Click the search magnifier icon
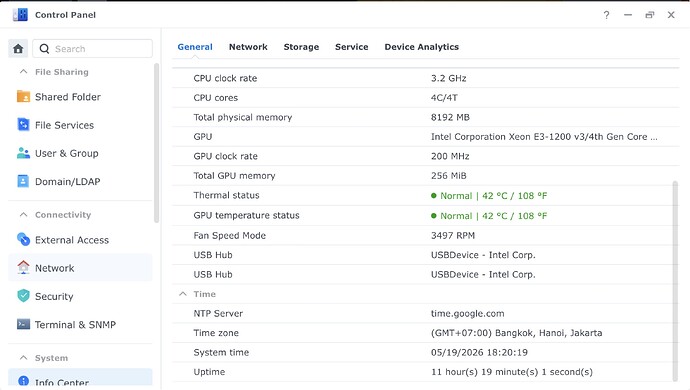 44,49
